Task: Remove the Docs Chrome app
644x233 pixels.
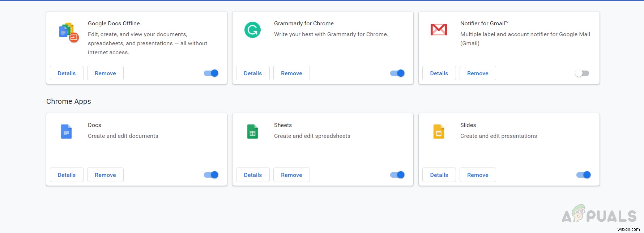Action: pyautogui.click(x=105, y=175)
